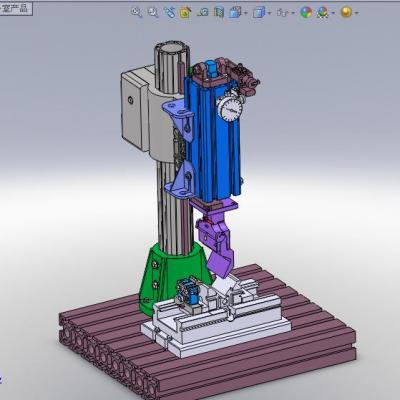This screenshot has width=400, height=400.
Task: Click the Previous View icon
Action: pyautogui.click(x=169, y=12)
